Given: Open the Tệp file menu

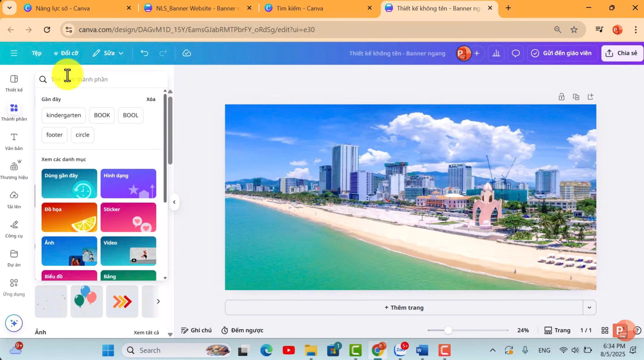Looking at the screenshot, I should pyautogui.click(x=37, y=53).
